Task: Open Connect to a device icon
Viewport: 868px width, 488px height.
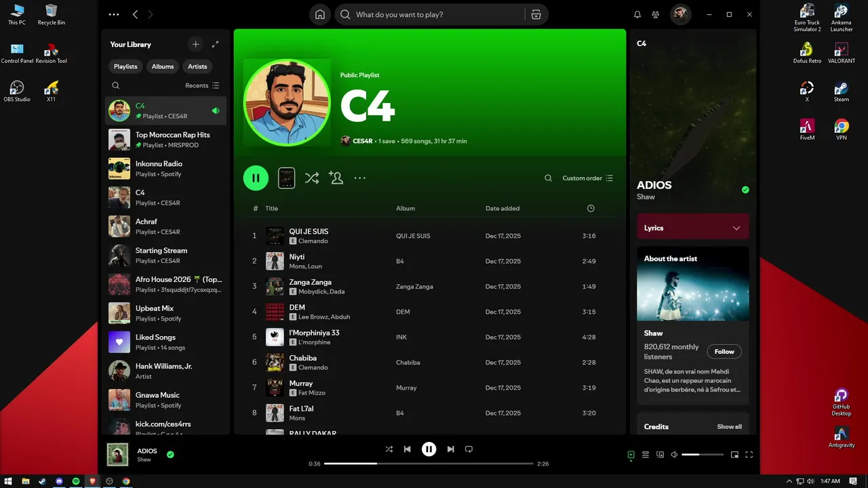Action: coord(660,455)
